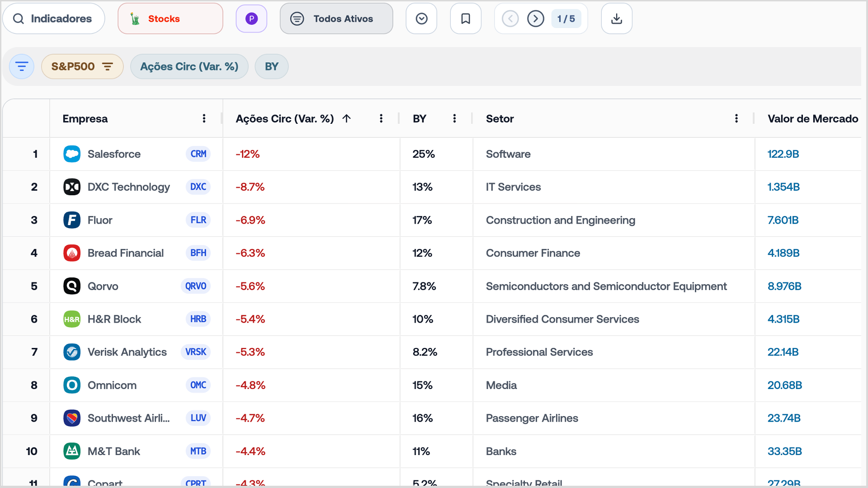868x488 pixels.
Task: Open BY column three-dot menu
Action: tap(454, 118)
